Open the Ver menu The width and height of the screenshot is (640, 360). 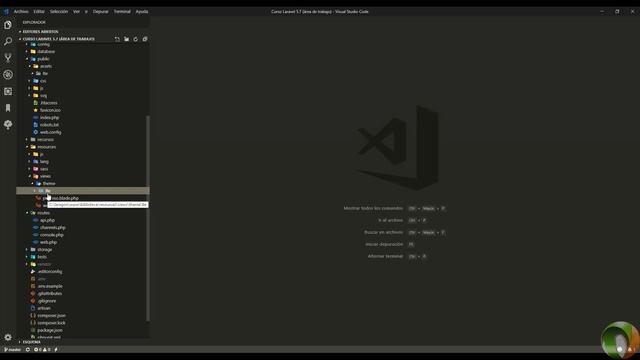[76, 11]
